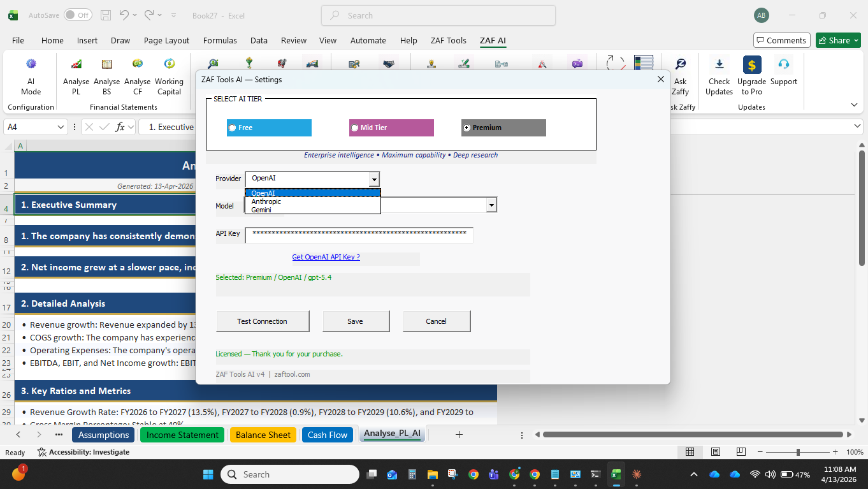This screenshot has width=868, height=489.
Task: Open Snipping Tool from taskbar
Action: [x=453, y=474]
